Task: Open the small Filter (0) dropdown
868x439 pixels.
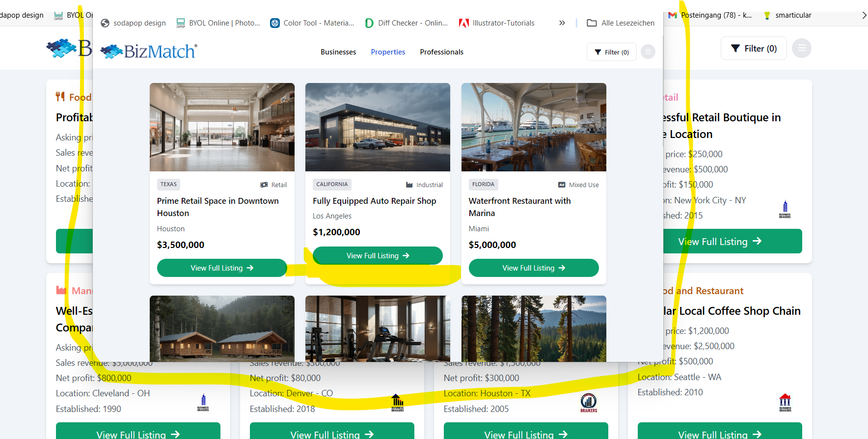Action: tap(612, 52)
